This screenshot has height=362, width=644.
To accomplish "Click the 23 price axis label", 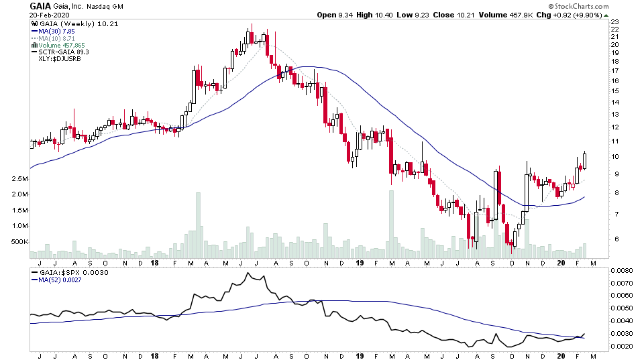I will coord(615,21).
